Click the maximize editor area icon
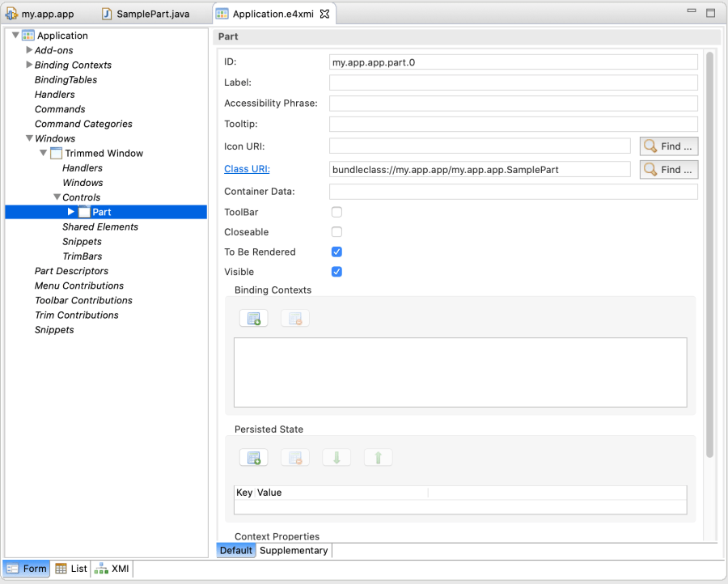 click(710, 13)
